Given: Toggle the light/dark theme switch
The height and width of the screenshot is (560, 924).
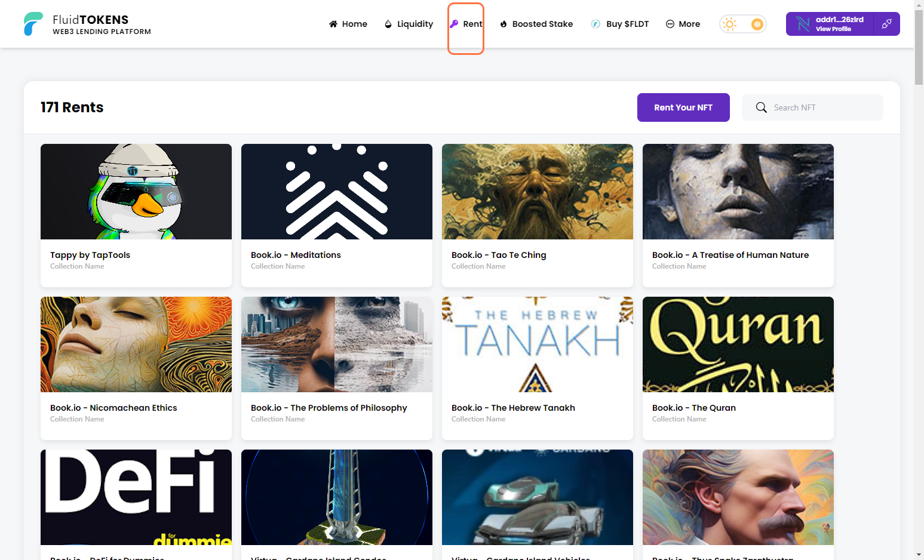Looking at the screenshot, I should (x=743, y=24).
